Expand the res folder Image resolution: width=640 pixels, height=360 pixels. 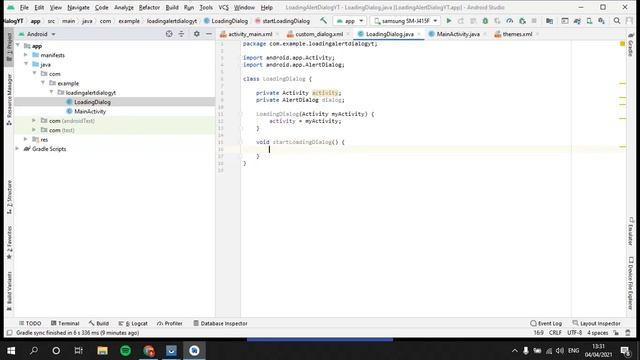pos(26,139)
